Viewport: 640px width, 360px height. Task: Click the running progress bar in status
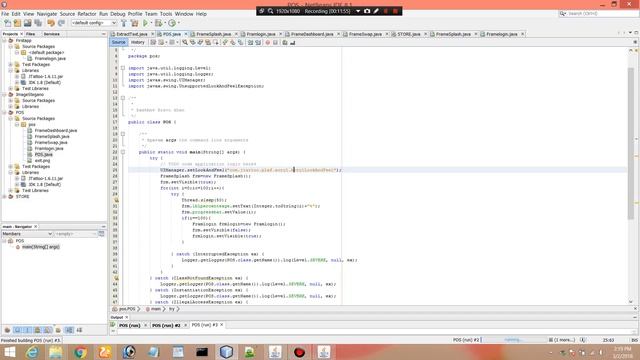(513, 340)
